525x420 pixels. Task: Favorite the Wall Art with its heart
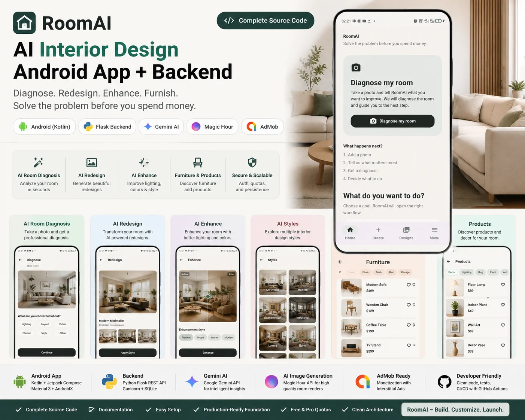(x=503, y=325)
